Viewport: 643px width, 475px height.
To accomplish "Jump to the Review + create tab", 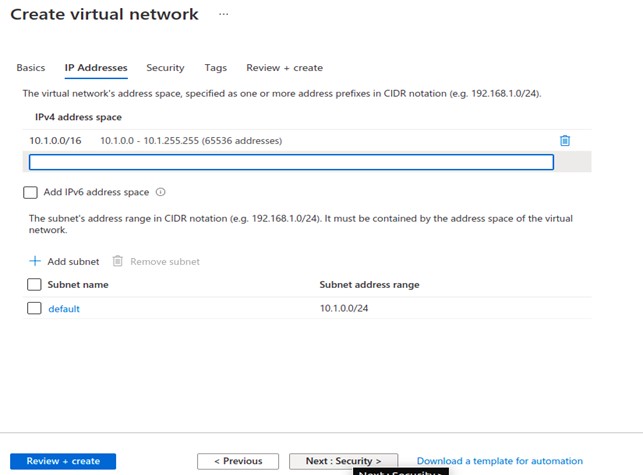I will [284, 68].
